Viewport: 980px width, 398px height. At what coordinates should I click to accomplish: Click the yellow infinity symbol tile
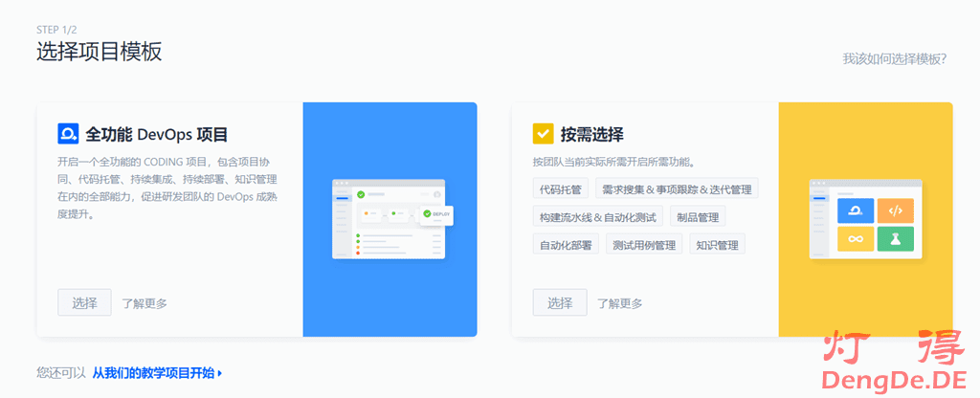point(856,239)
